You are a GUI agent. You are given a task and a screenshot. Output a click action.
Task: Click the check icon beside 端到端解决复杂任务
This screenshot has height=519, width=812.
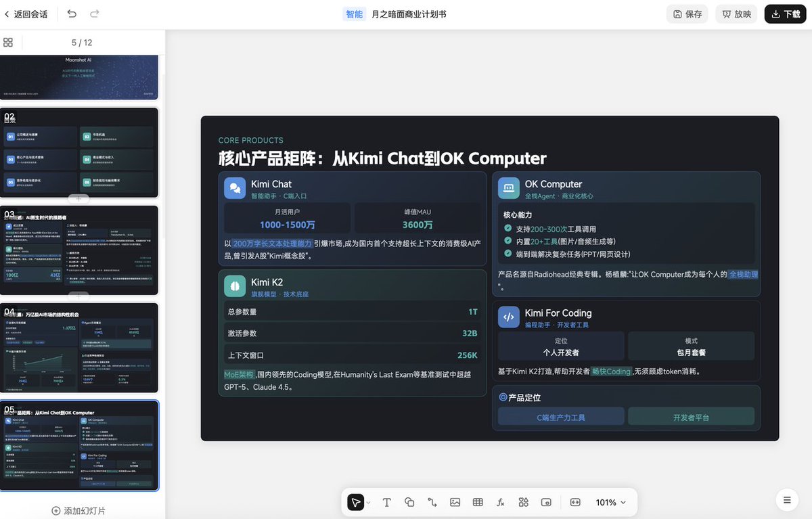point(508,254)
